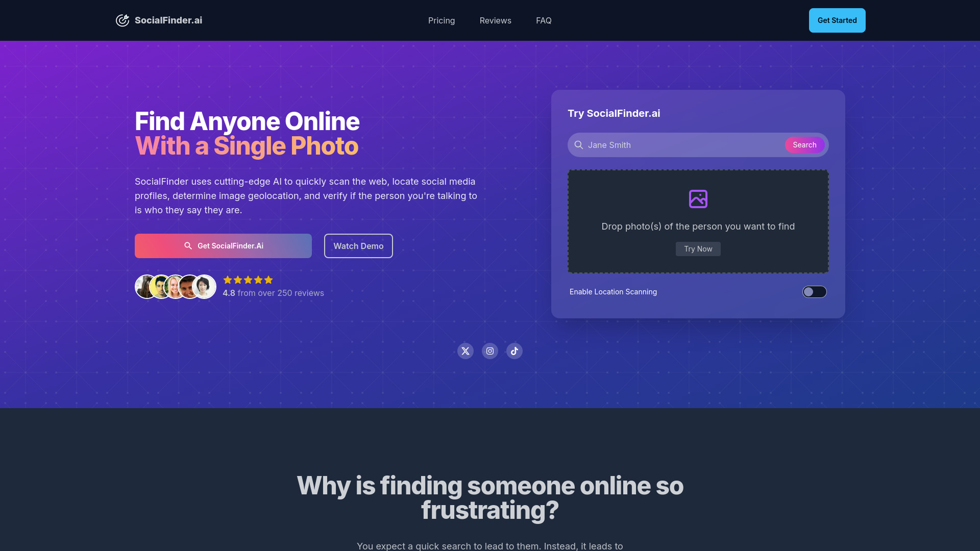
Task: Select the FAQ menu item
Action: click(543, 20)
